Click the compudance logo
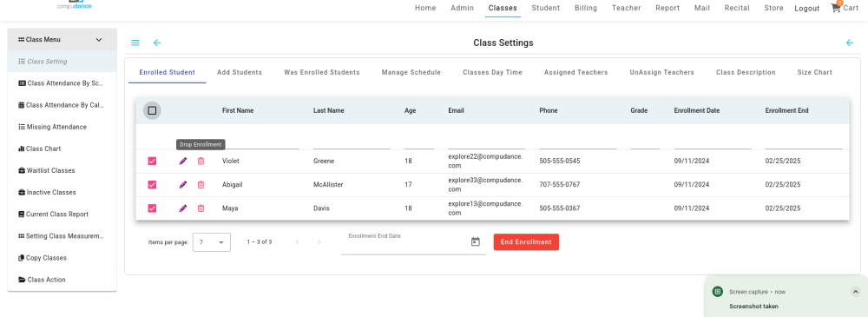 tap(74, 5)
